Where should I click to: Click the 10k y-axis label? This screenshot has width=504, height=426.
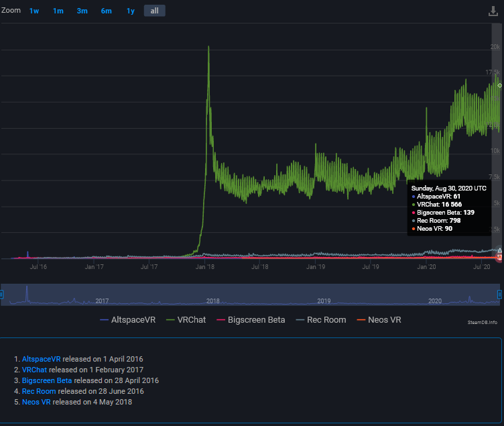click(x=495, y=150)
